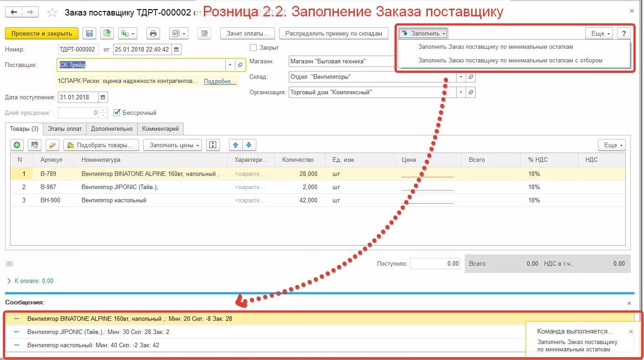Add a new row with the green plus icon
Viewport: 644px width, 360px height.
pos(17,145)
